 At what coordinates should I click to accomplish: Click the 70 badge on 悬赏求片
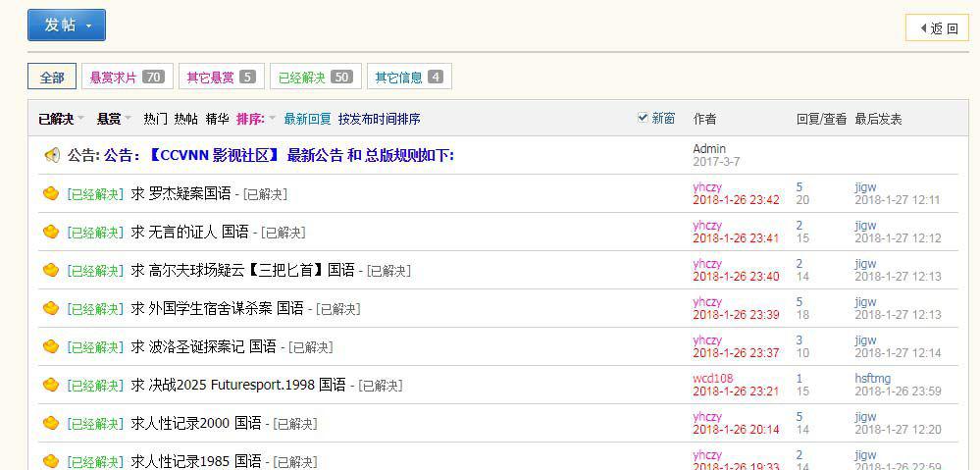pos(153,77)
